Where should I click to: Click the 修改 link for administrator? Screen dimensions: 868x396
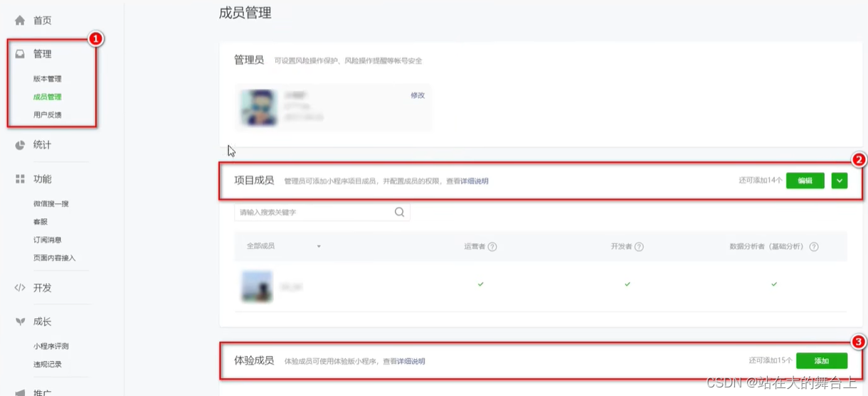pos(418,95)
